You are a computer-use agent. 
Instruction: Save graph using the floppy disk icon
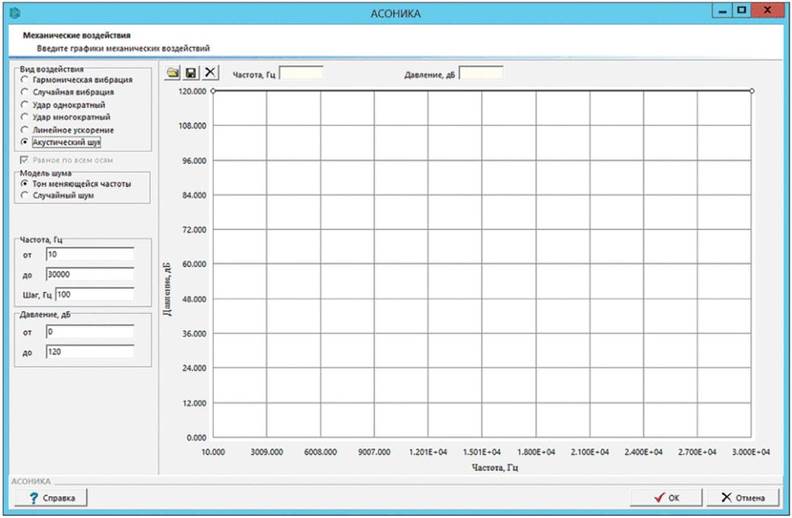point(191,73)
